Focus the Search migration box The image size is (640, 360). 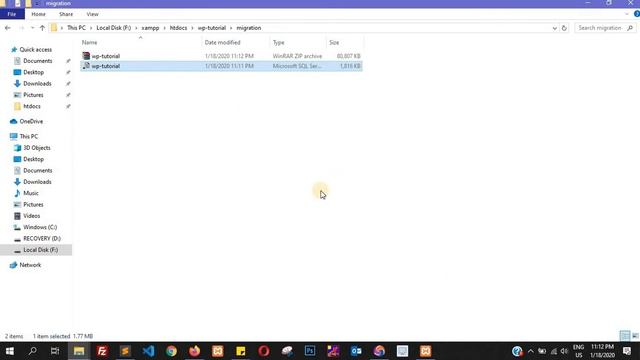pyautogui.click(x=605, y=28)
